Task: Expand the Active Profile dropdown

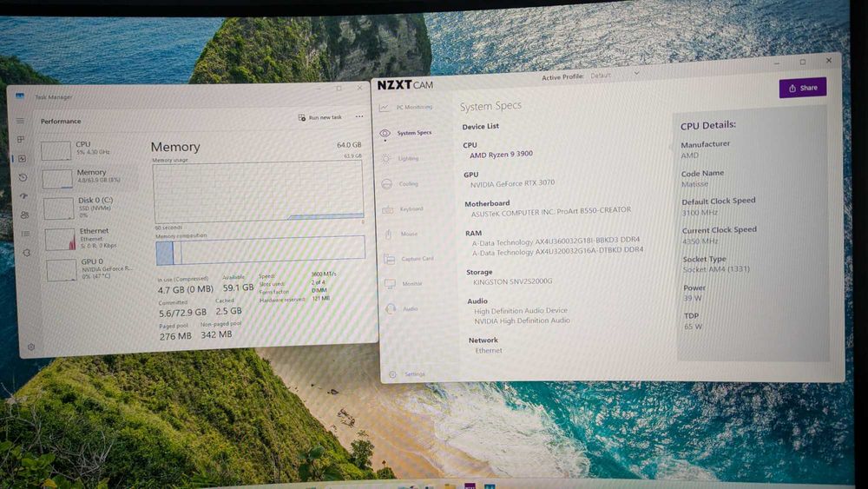Action: click(636, 73)
